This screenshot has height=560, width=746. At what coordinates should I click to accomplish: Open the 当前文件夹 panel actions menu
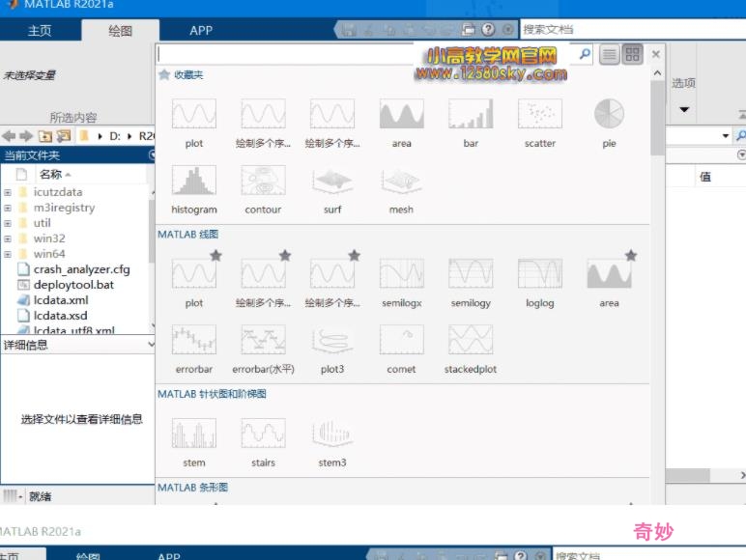[x=152, y=155]
